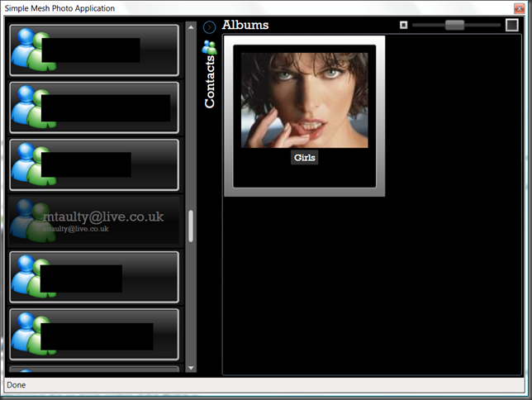Click the Done status bar text

pyautogui.click(x=17, y=385)
